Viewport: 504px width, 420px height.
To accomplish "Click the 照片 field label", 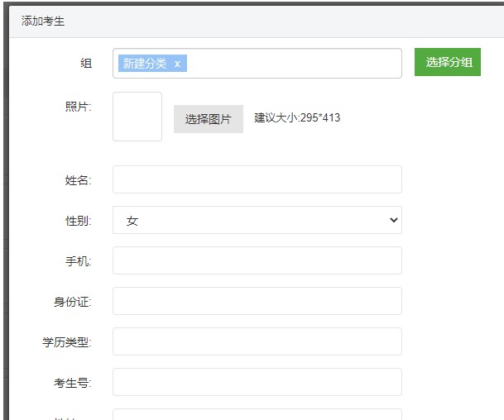I will coord(78,107).
